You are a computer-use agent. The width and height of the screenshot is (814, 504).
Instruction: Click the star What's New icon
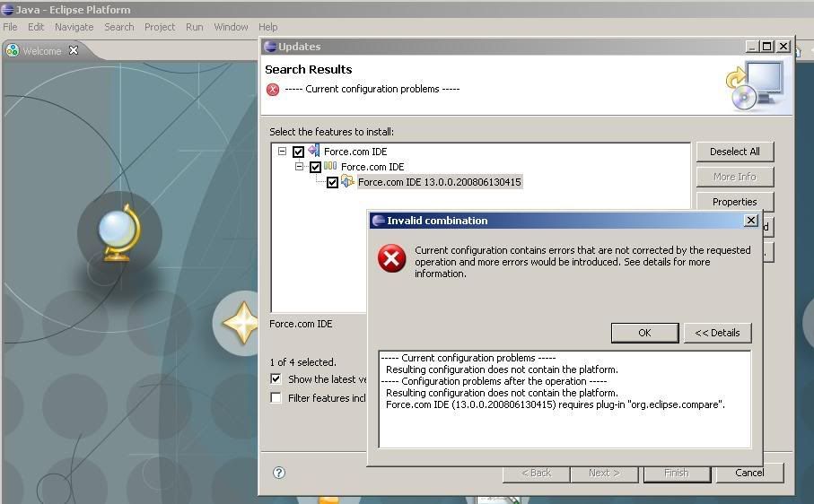tap(241, 323)
